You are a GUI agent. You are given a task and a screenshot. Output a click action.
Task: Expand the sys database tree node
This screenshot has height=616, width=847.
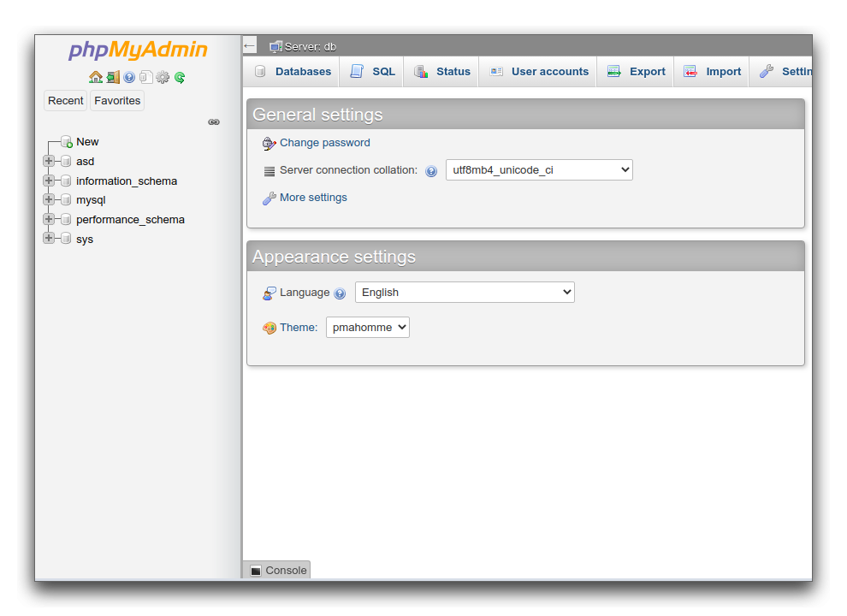point(49,238)
